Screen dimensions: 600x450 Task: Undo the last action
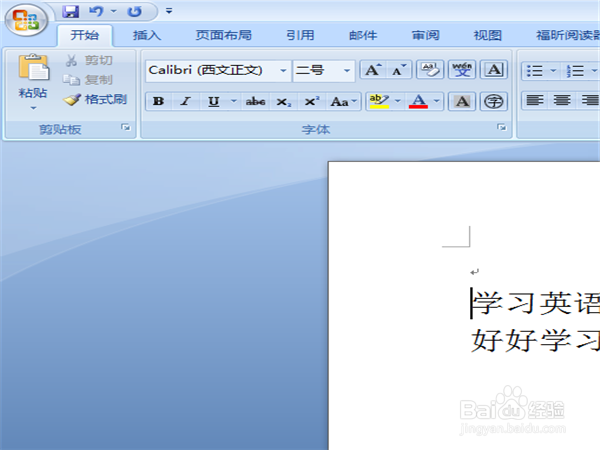coord(96,11)
